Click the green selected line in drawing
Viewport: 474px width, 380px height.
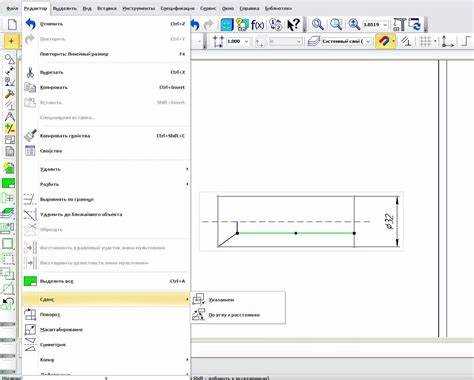point(296,233)
